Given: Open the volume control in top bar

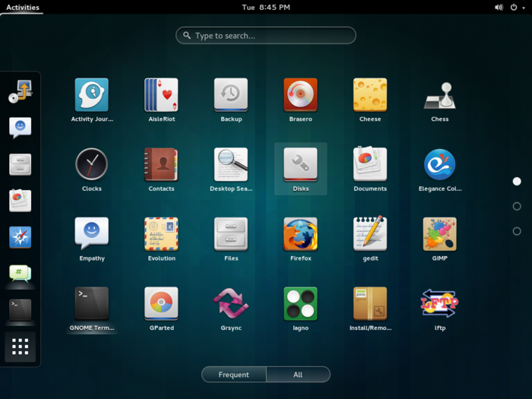Looking at the screenshot, I should point(499,7).
